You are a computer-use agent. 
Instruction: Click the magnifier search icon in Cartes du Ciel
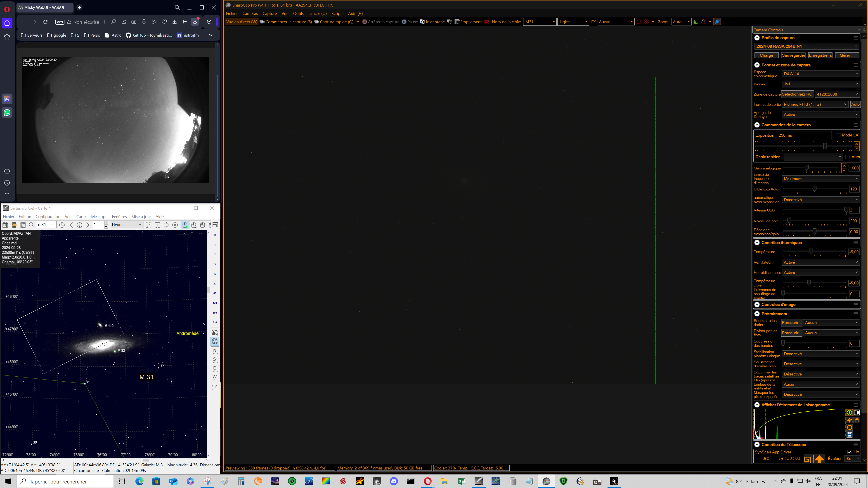tap(31, 225)
